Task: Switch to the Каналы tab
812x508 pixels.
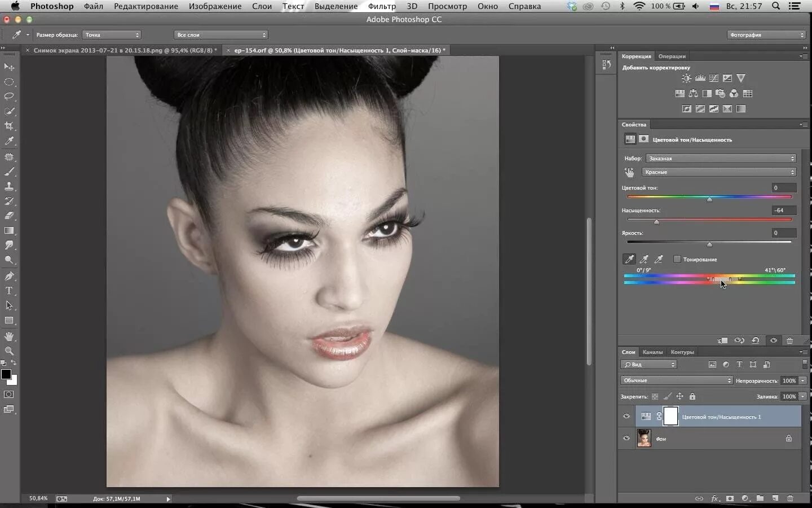Action: tap(652, 352)
